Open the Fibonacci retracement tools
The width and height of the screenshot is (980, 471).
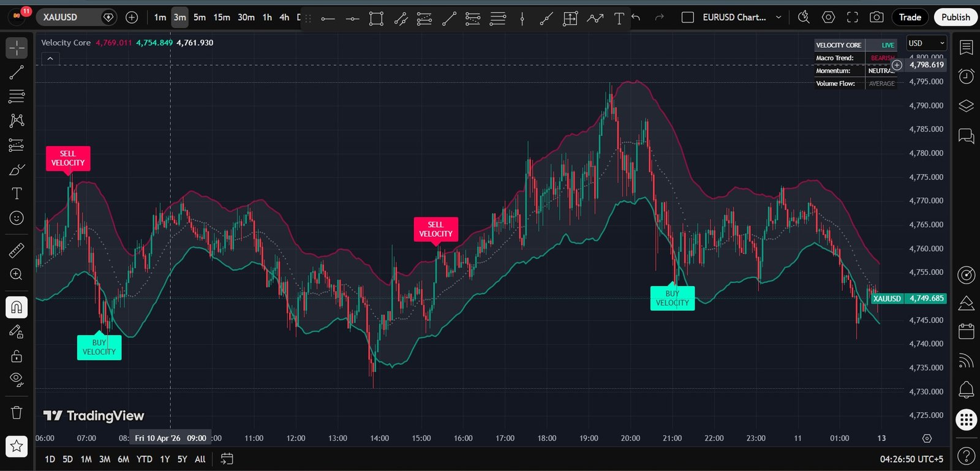(17, 97)
